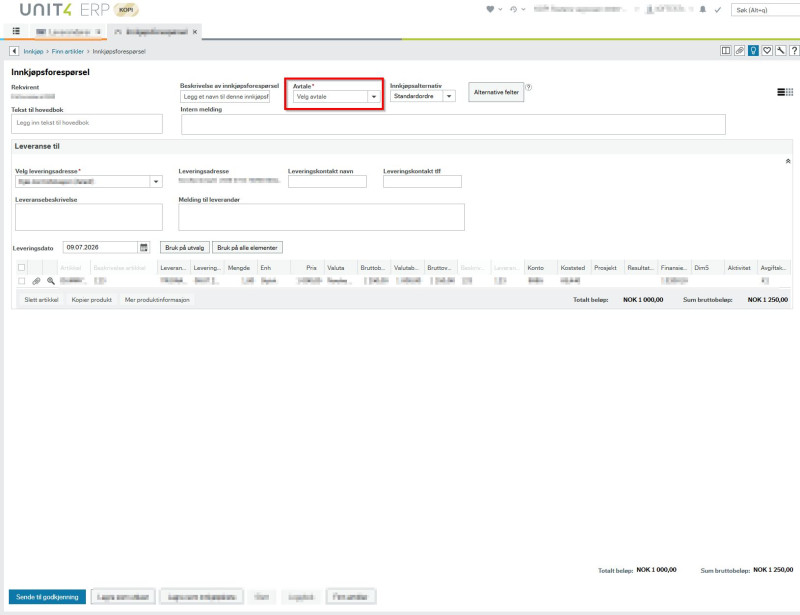Viewport: 800px width, 615px height.
Task: Click the Alternative felter button
Action: pos(496,92)
